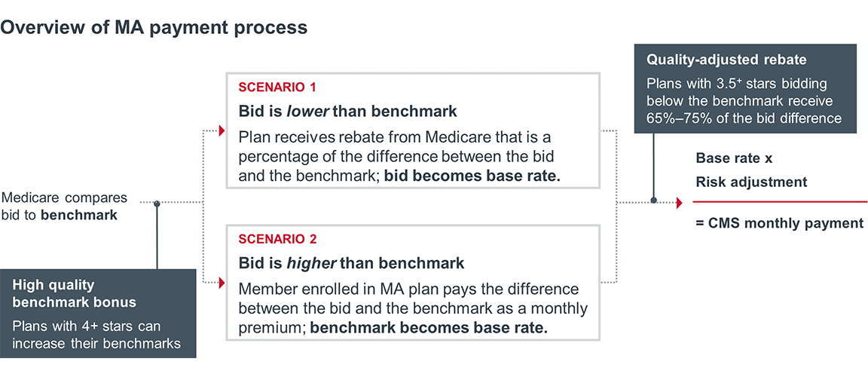Click 'benchmark becomes base rate.' bold text
The image size is (868, 377).
point(429,328)
